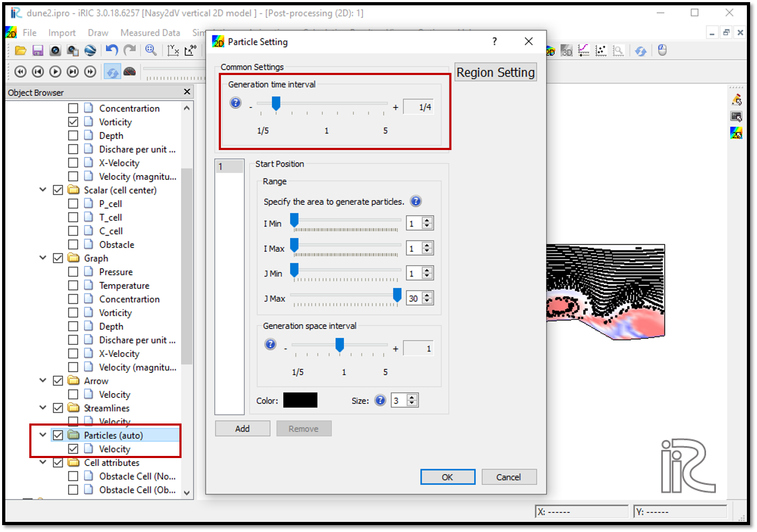Rotate view 90 degrees icon
The height and width of the screenshot is (532, 757).
[191, 51]
